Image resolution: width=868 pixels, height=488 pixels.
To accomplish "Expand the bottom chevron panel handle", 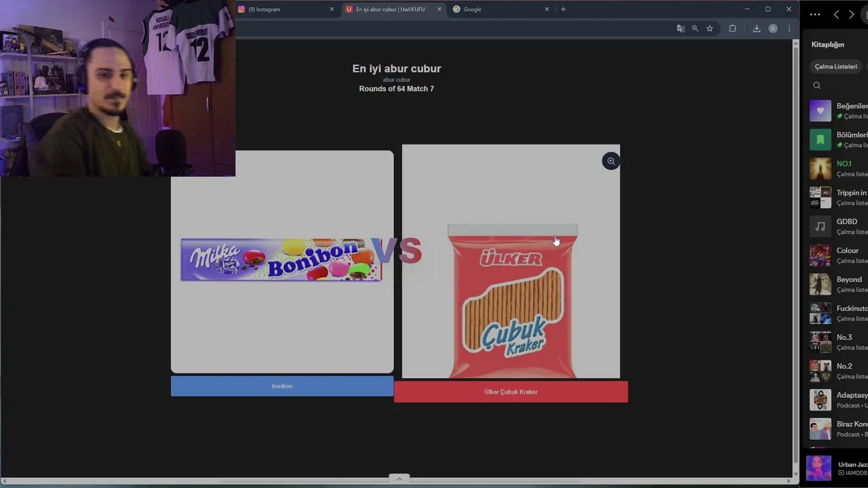I will (x=399, y=479).
